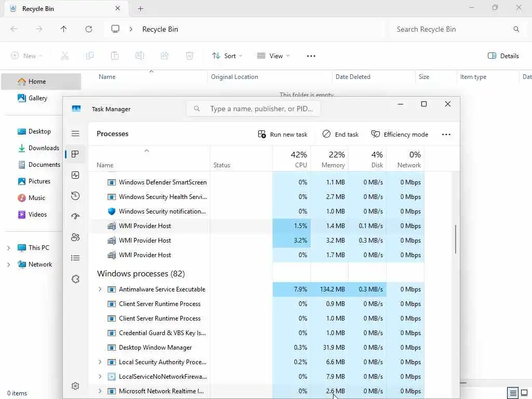This screenshot has width=532, height=399.
Task: Go back in Recycle Bin File Explorer
Action: point(14,29)
